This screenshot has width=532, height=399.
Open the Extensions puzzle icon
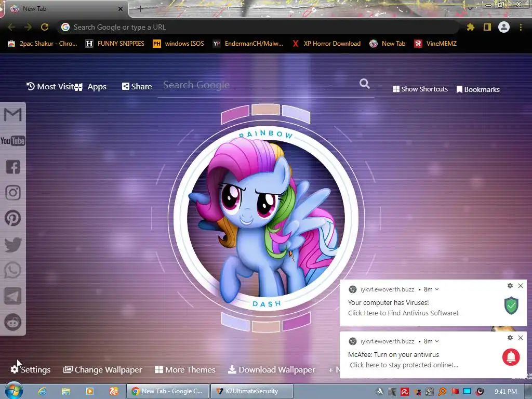(470, 27)
